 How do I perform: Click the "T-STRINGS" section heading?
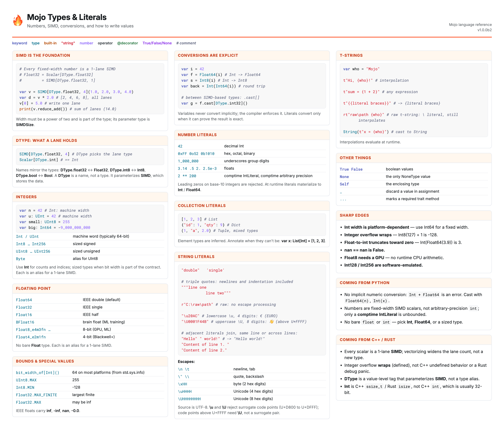351,55
